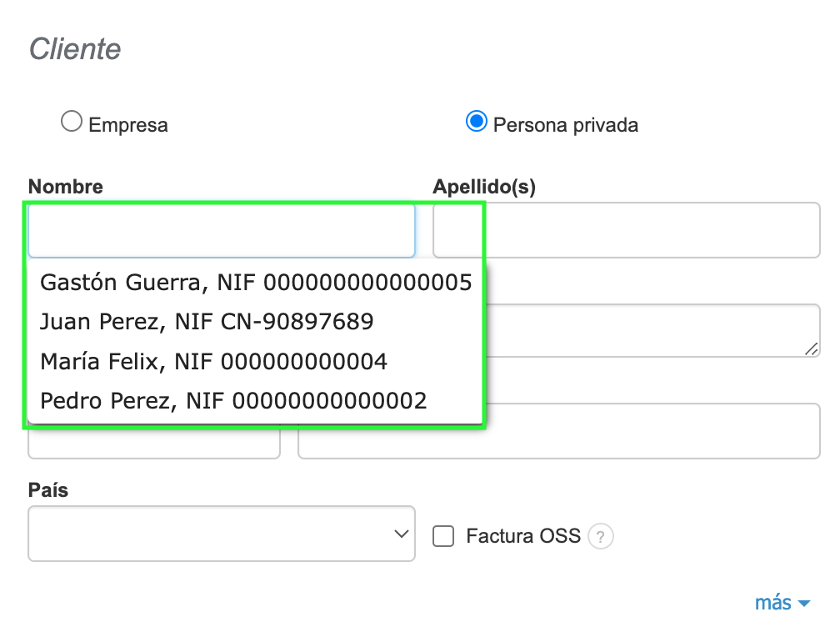
Task: Select Pedro Perez suggestion entry
Action: pos(233,401)
